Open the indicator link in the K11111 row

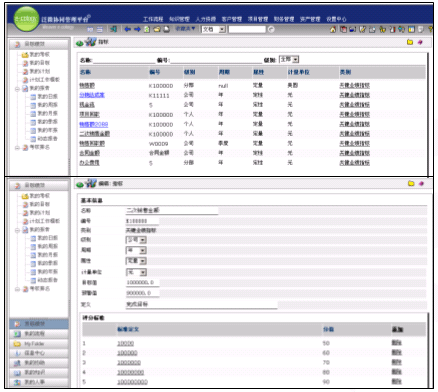pos(92,95)
